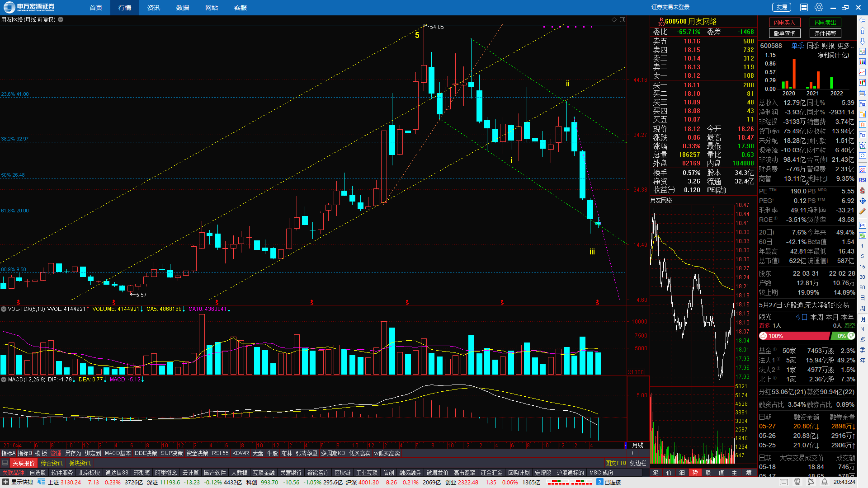Viewport: 868px width, 488px height.
Task: Collapse the bottom panel with minus box icon
Action: point(5,463)
